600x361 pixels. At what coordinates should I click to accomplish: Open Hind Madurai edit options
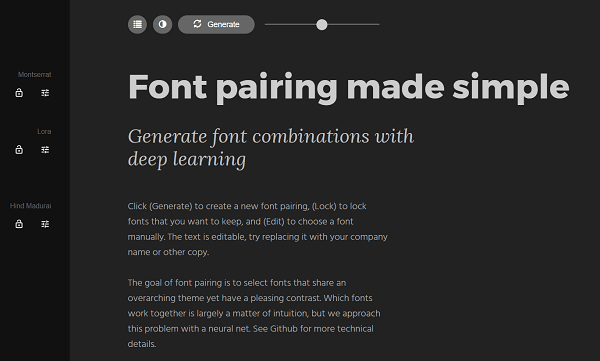[45, 224]
